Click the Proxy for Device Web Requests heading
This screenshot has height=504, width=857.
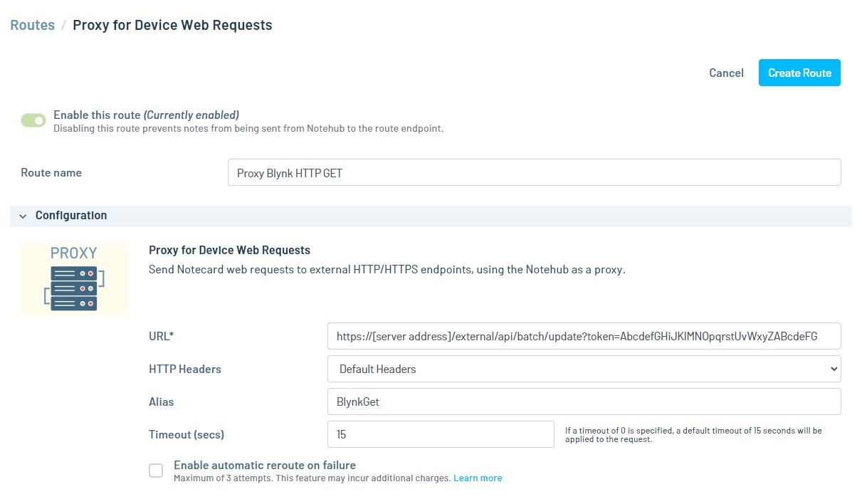(x=229, y=250)
